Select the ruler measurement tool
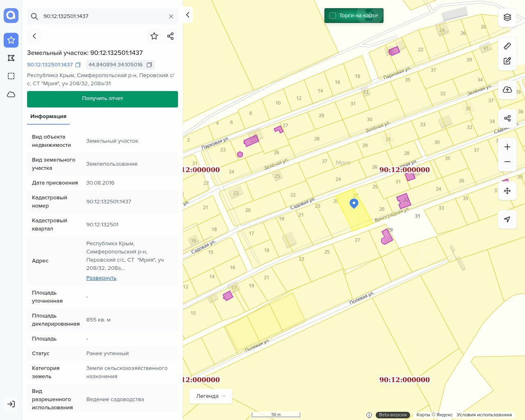This screenshot has width=525, height=420. pyautogui.click(x=507, y=46)
